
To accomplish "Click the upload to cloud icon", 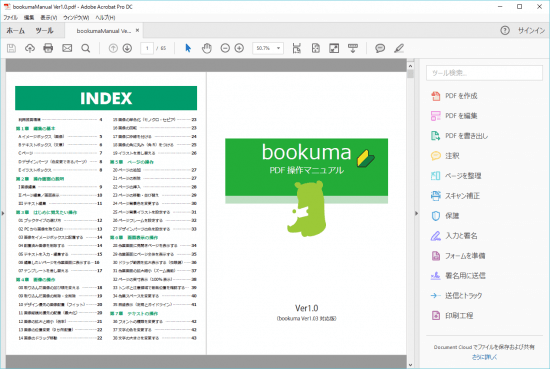I will [30, 48].
